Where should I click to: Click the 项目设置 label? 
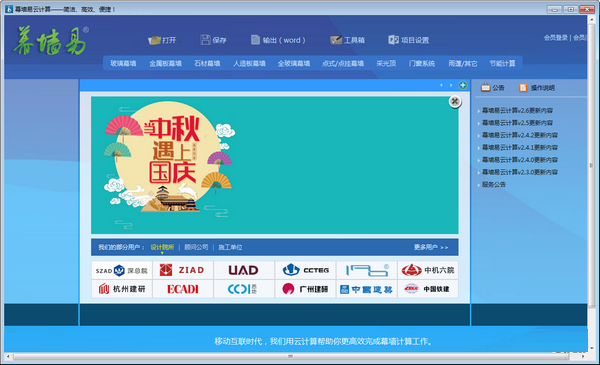(x=415, y=40)
